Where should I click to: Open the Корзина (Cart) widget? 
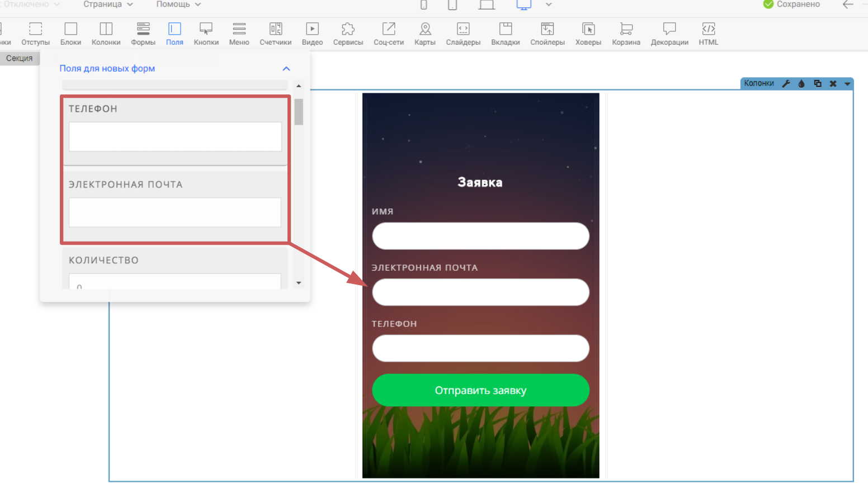(x=626, y=34)
